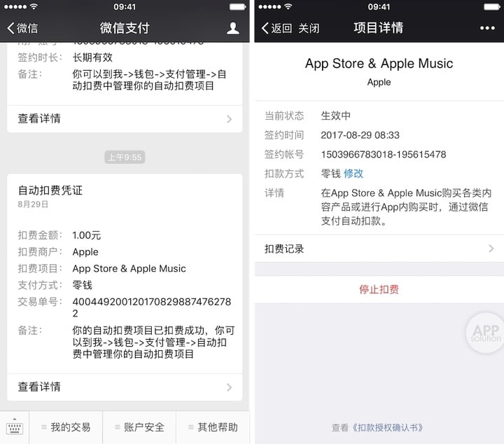Viewport: 504px width, 444px height.
Task: Tap the transaction number 4004492001201708298874762782
Action: tap(152, 307)
